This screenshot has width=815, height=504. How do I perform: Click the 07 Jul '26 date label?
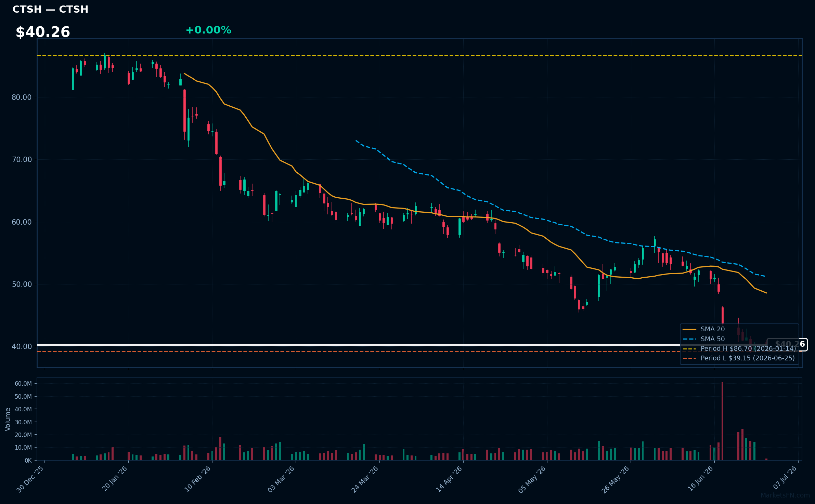(x=785, y=478)
